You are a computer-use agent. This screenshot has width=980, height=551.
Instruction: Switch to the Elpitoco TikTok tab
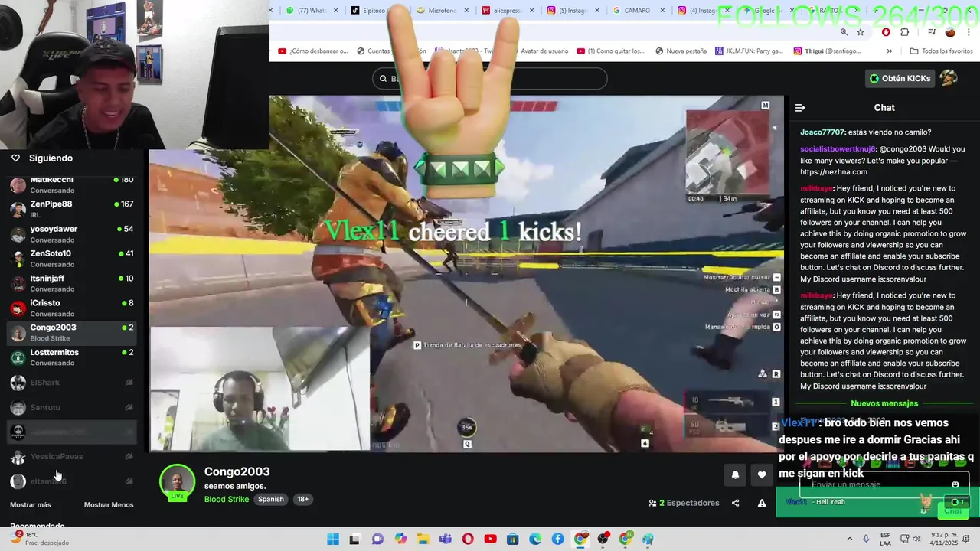pyautogui.click(x=375, y=11)
